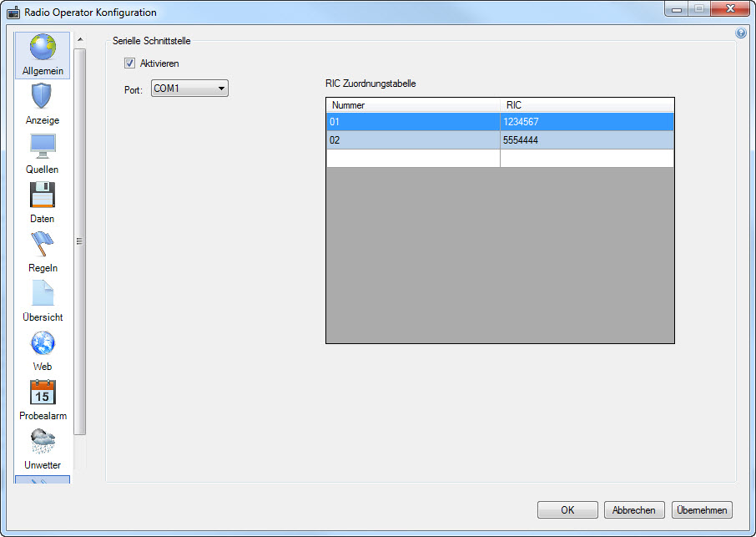Open the Übersicht document section
The height and width of the screenshot is (537, 756).
43,301
